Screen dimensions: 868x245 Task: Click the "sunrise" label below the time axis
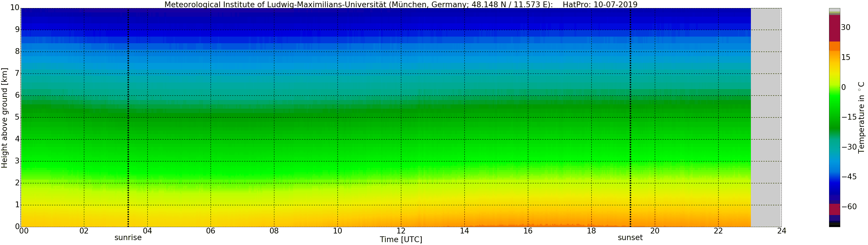click(x=128, y=238)
